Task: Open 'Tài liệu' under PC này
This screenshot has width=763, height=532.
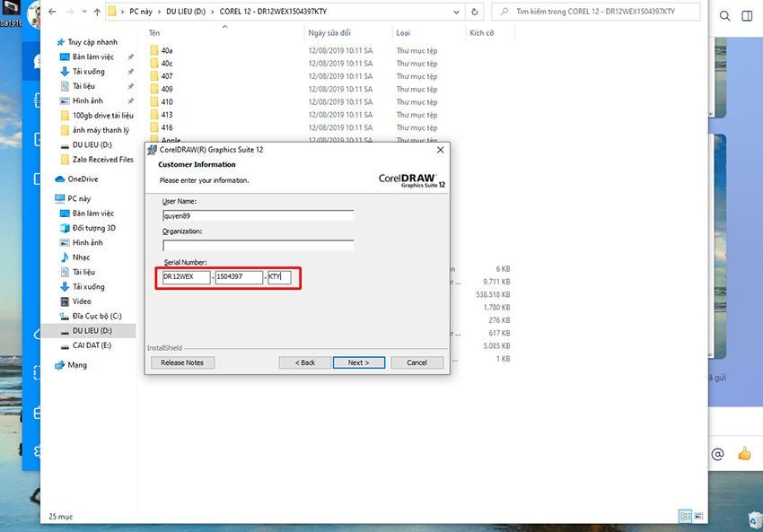Action: [83, 272]
